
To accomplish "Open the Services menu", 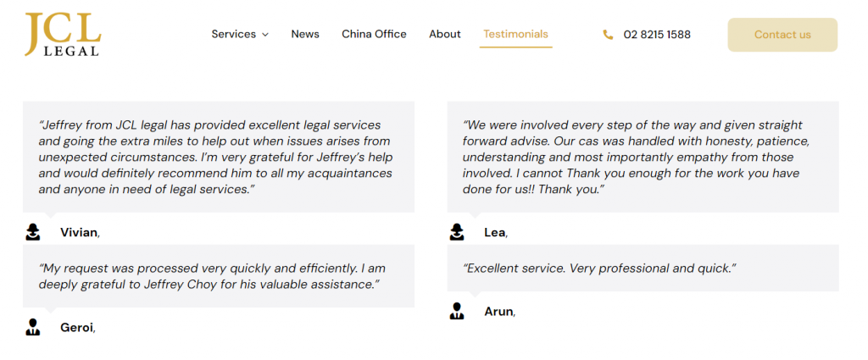I will pos(234,35).
